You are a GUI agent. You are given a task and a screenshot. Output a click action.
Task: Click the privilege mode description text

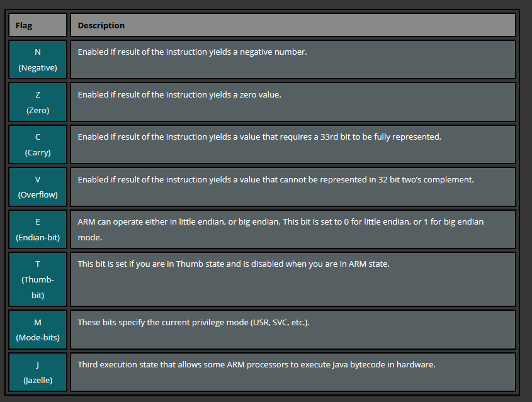point(193,322)
